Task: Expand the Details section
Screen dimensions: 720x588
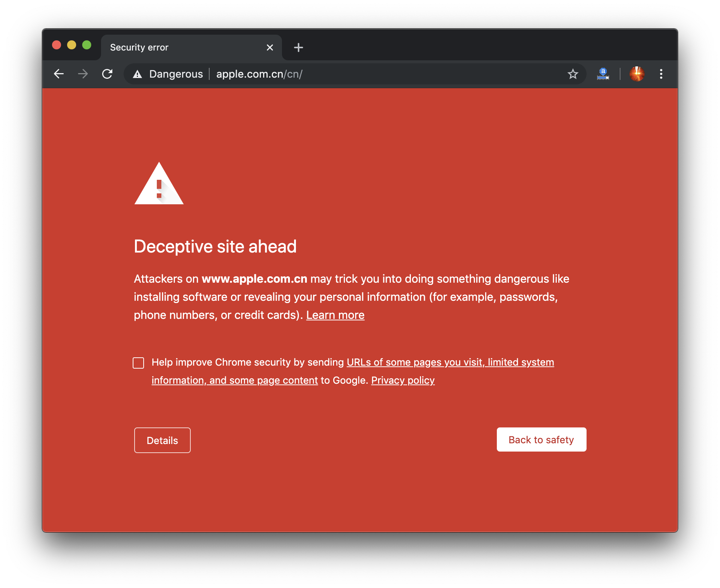Action: pos(162,440)
